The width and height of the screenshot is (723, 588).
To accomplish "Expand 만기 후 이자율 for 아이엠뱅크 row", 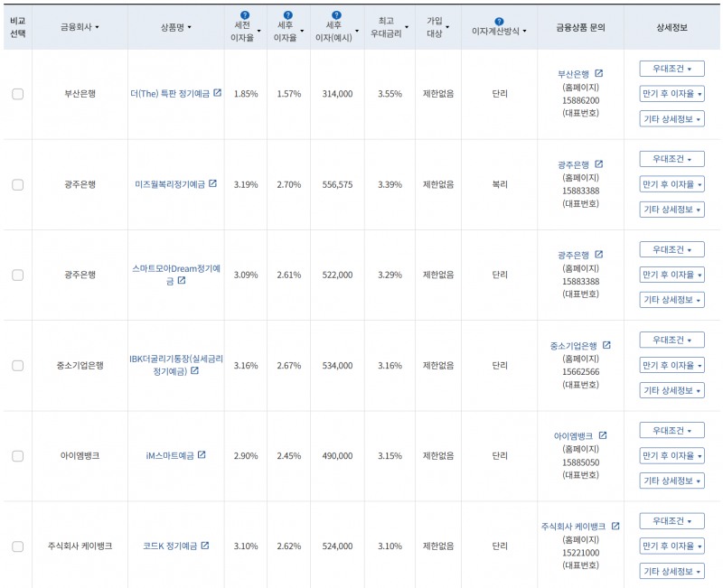I will point(671,456).
